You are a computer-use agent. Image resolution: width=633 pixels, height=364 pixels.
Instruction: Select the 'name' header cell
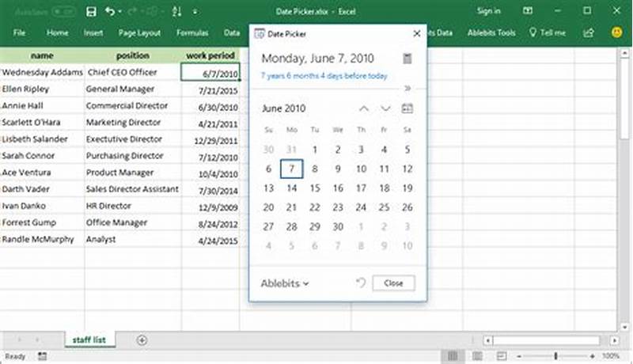(42, 55)
